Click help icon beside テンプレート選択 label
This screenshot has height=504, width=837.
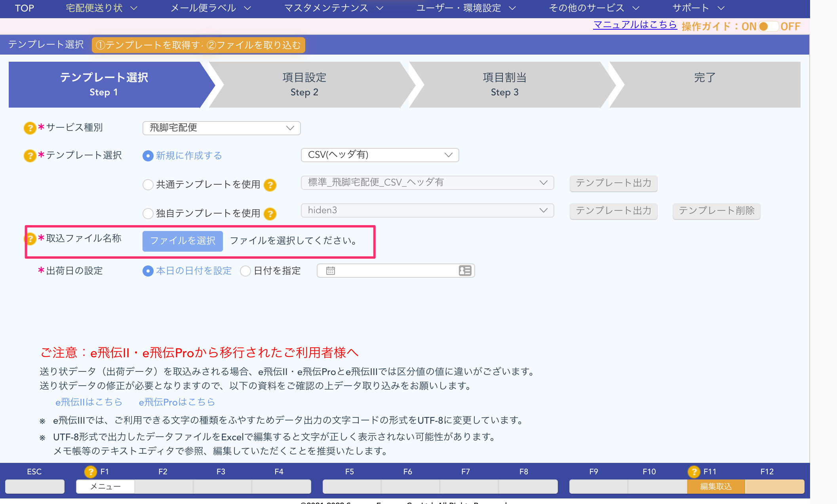30,155
